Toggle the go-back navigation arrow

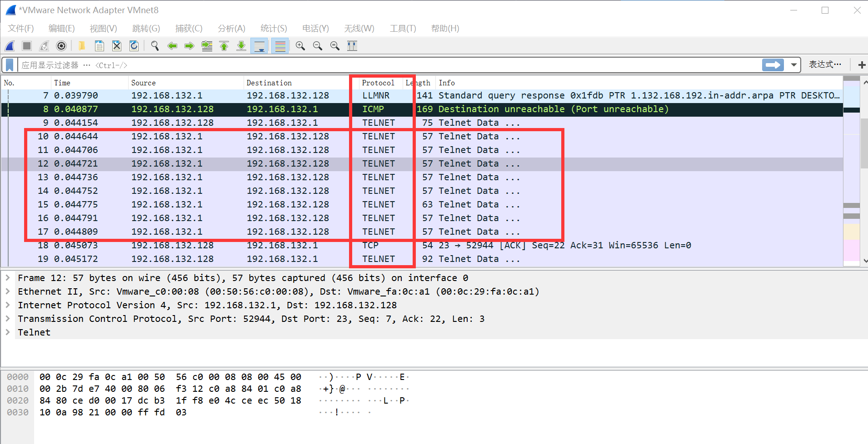pos(172,45)
